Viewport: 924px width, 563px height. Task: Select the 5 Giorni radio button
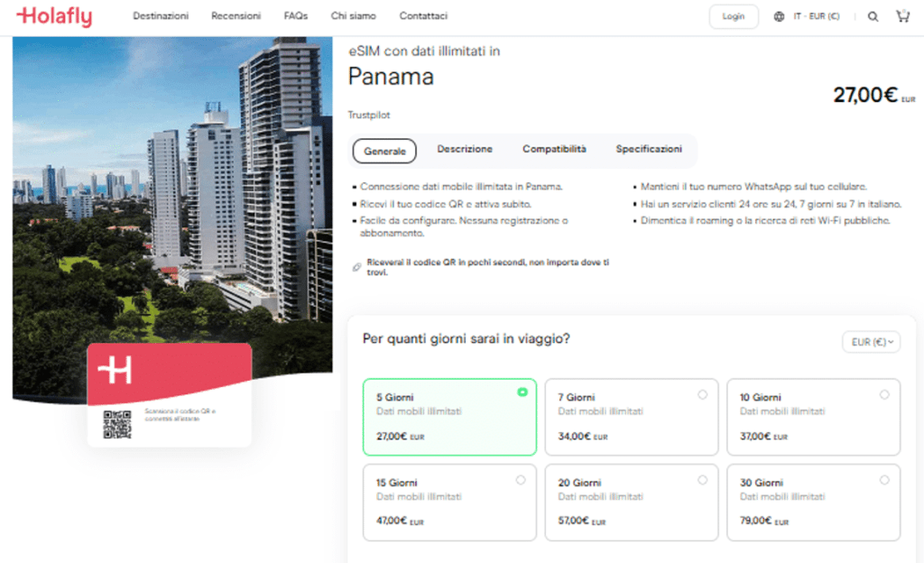[x=522, y=392]
